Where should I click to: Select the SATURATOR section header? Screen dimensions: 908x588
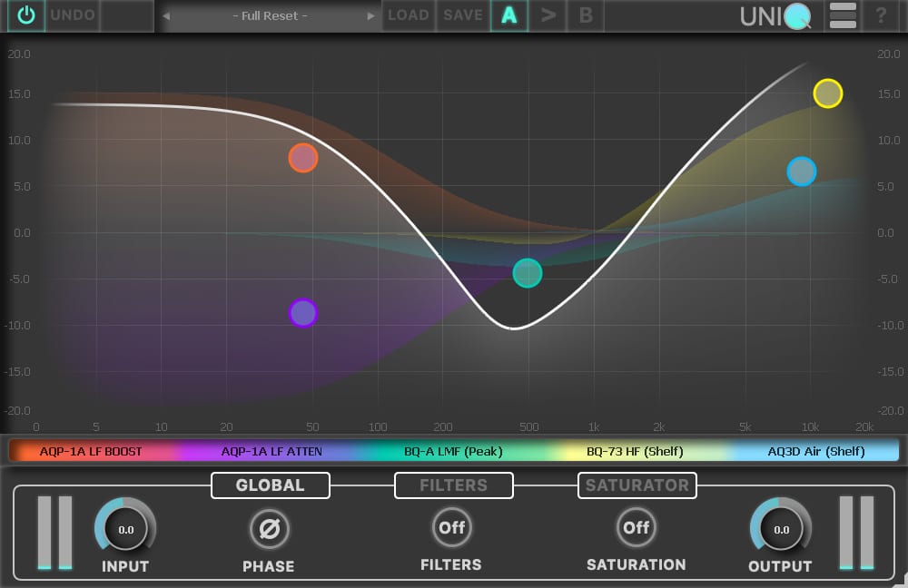click(637, 485)
